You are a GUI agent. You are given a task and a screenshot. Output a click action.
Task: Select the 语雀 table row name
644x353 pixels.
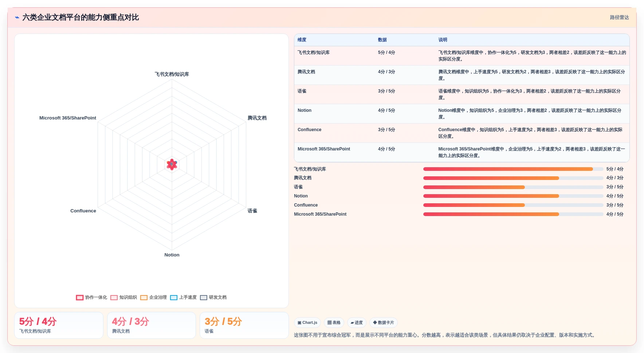[302, 91]
